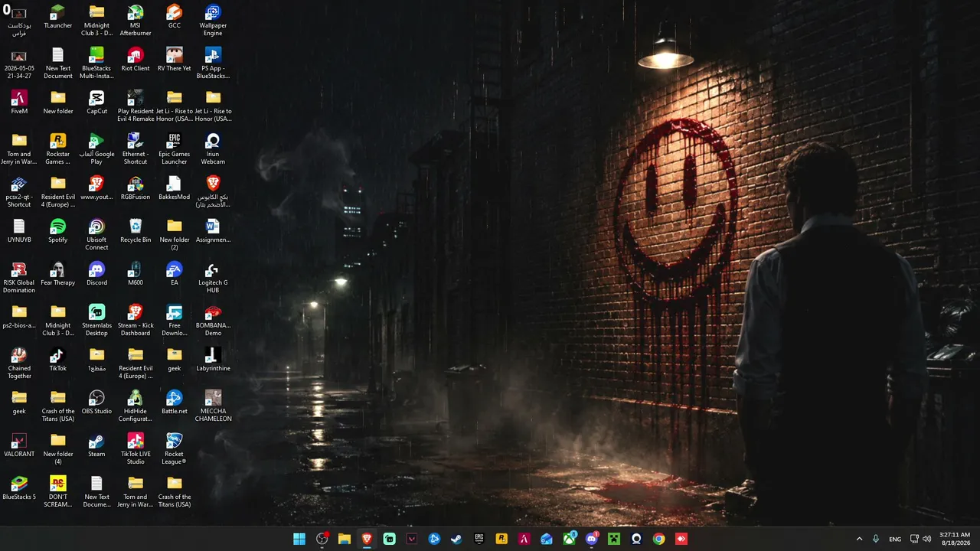Click the Spotify desktop icon
Screen dimensions: 980x551
pyautogui.click(x=57, y=231)
